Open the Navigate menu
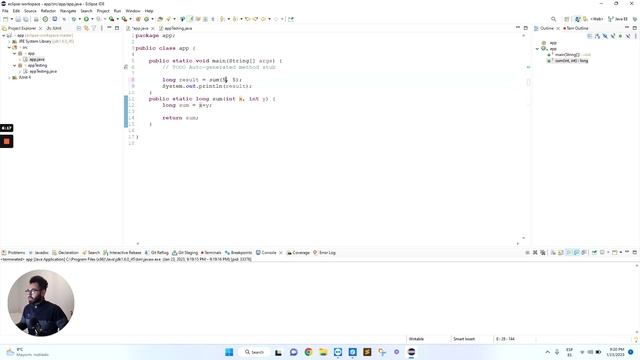Screen dimensions: 640x360 (68, 11)
